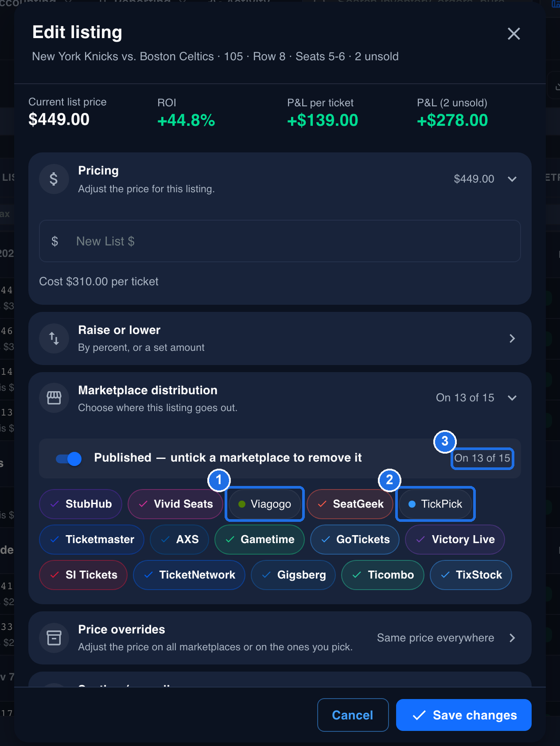560x746 pixels.
Task: Untick the Victory Live marketplace chip
Action: tap(455, 539)
